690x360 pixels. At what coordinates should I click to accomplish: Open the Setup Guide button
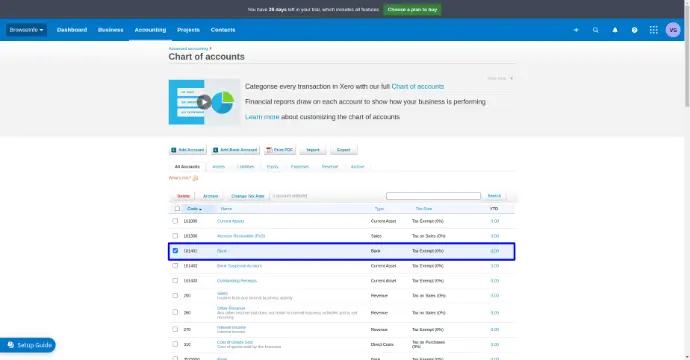tap(28, 345)
